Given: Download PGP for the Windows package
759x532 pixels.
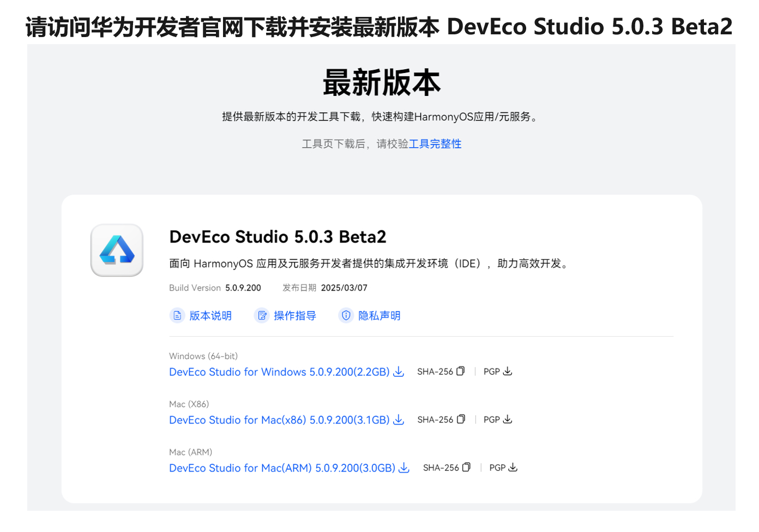Looking at the screenshot, I should click(x=498, y=371).
